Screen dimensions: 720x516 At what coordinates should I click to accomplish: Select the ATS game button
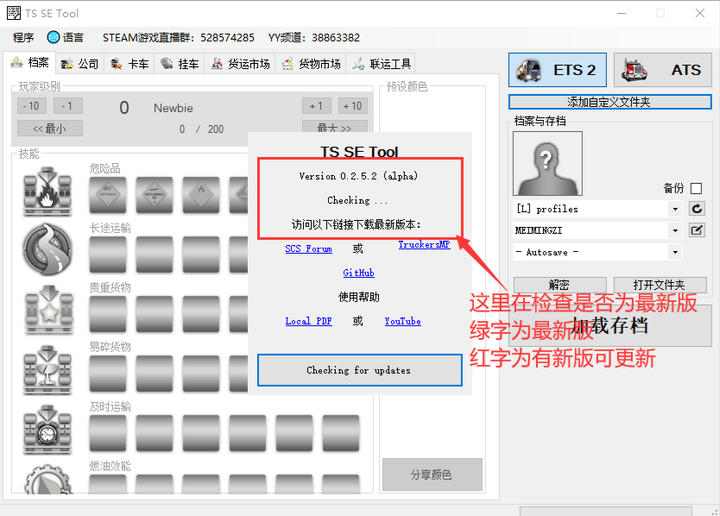point(663,70)
